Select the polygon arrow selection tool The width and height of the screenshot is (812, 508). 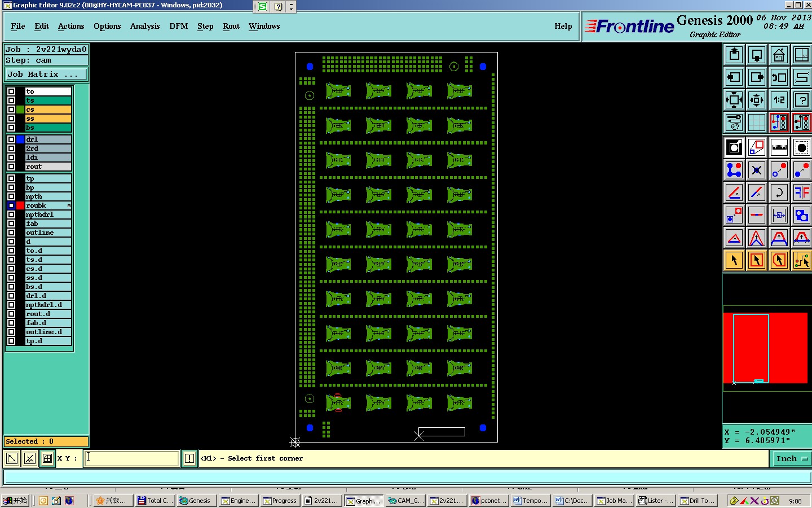779,260
